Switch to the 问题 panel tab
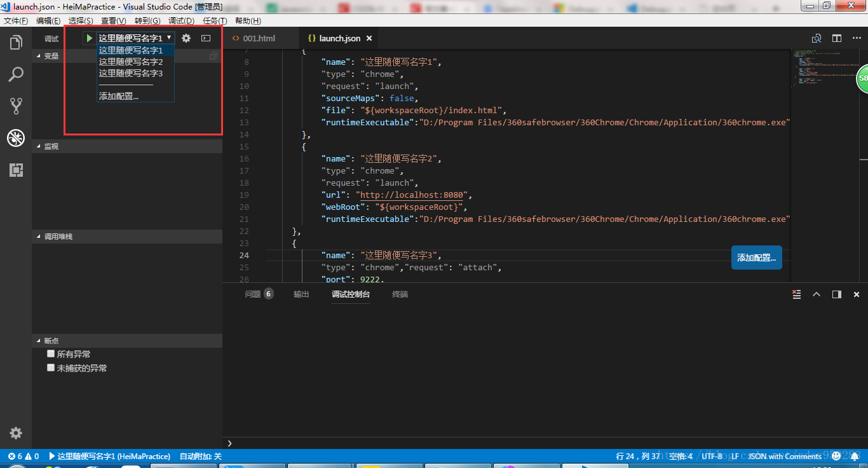Screen dimensions: 868x468 (x=259, y=294)
